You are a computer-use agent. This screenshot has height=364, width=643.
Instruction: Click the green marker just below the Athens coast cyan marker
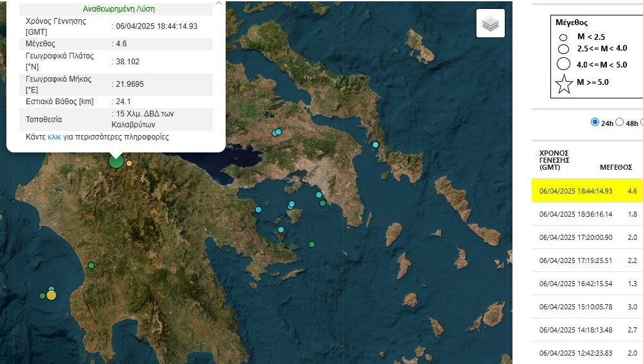(x=323, y=203)
